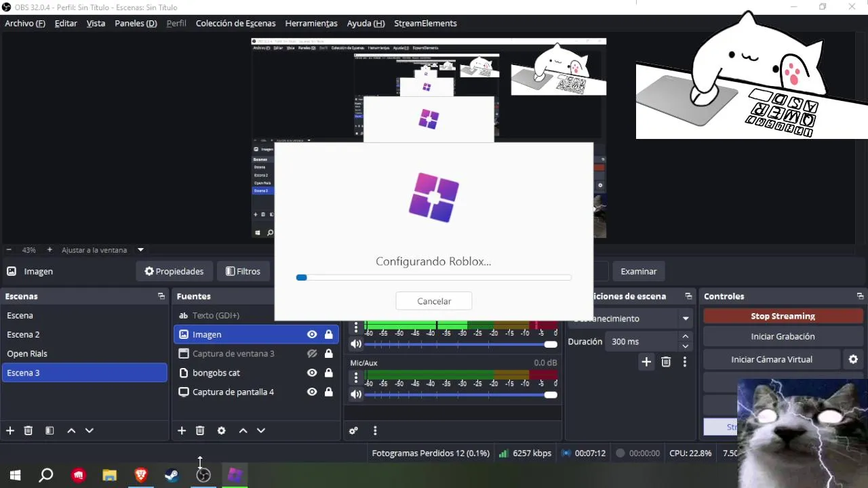Screen dimensions: 868x488
Task: Click Stop Streaming button
Action: [x=783, y=316]
